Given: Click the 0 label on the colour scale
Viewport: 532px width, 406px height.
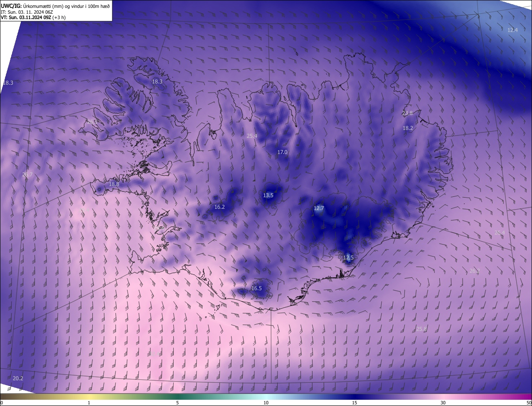Looking at the screenshot, I should (2, 403).
